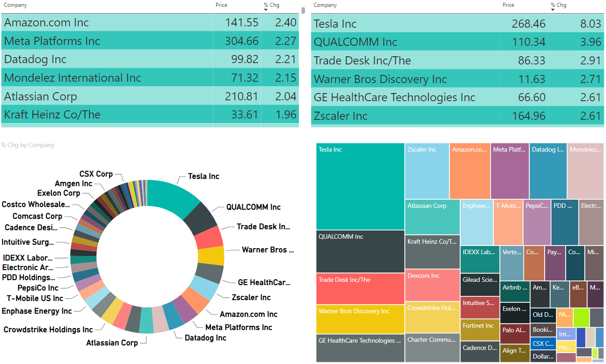Select Zscaler Inc treemap tile

427,171
